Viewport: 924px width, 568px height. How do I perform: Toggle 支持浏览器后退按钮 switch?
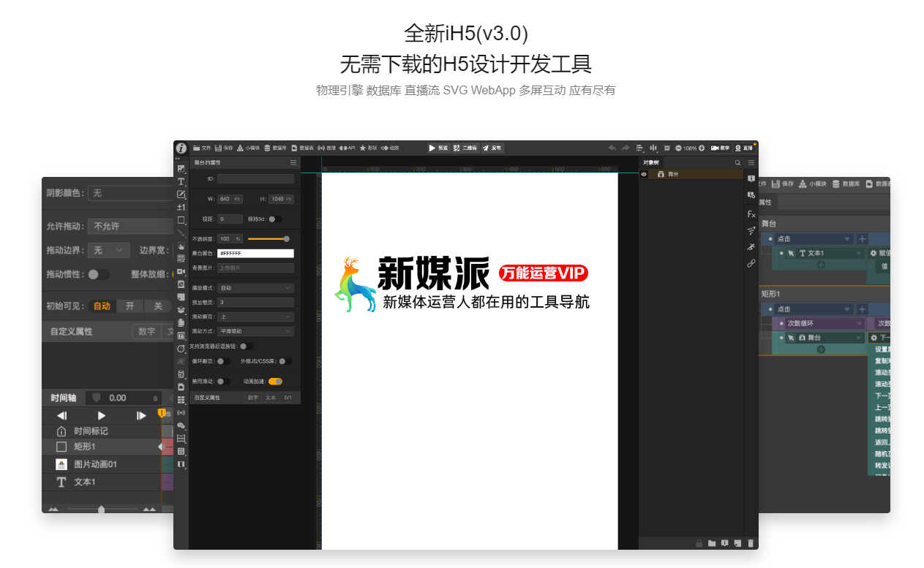click(x=247, y=347)
